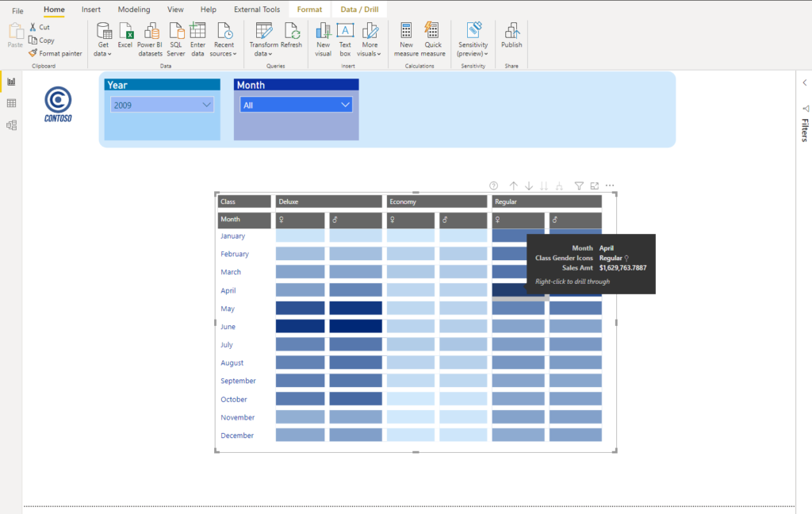The image size is (812, 514).
Task: Open Power BI datasets
Action: (x=150, y=40)
